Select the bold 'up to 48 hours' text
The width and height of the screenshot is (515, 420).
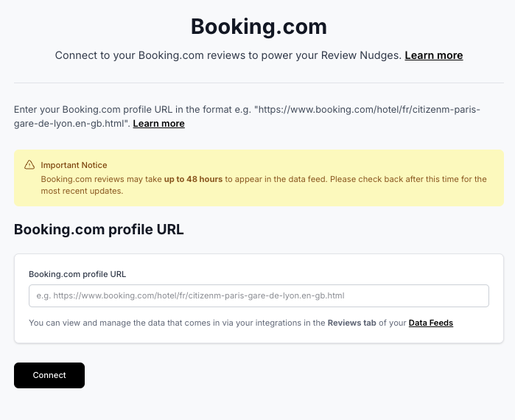click(x=193, y=179)
